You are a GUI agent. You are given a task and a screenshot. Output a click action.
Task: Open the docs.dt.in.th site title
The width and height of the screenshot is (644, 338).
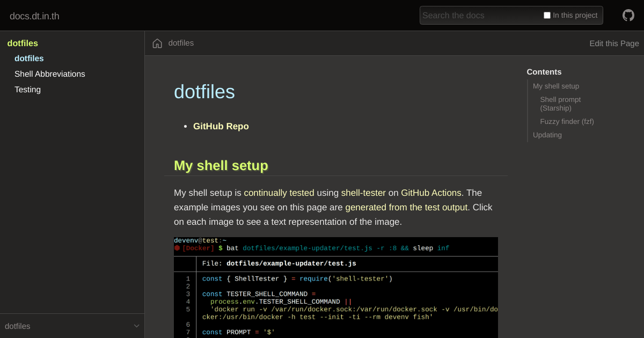pos(34,16)
